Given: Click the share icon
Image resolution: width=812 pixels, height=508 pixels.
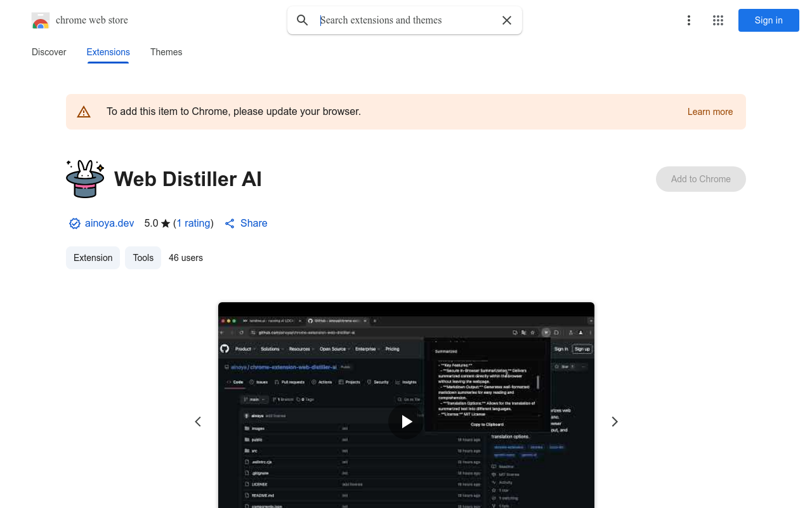Looking at the screenshot, I should tap(230, 224).
